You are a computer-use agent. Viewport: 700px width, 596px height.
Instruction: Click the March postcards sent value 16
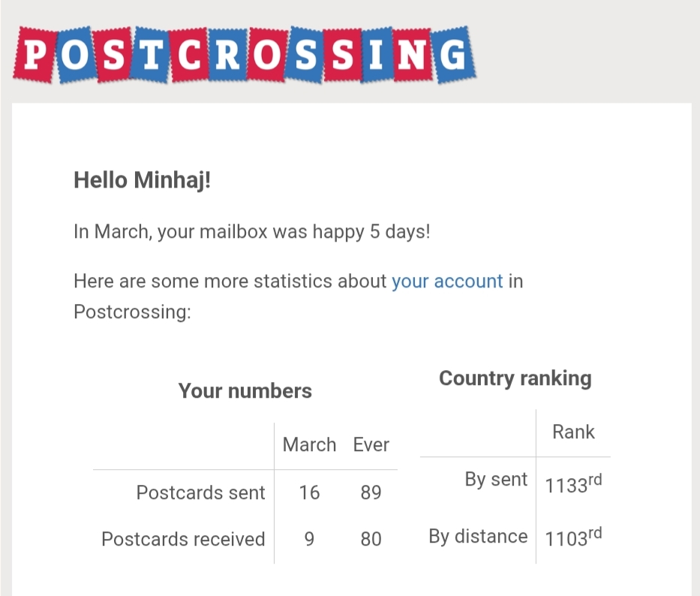[309, 492]
